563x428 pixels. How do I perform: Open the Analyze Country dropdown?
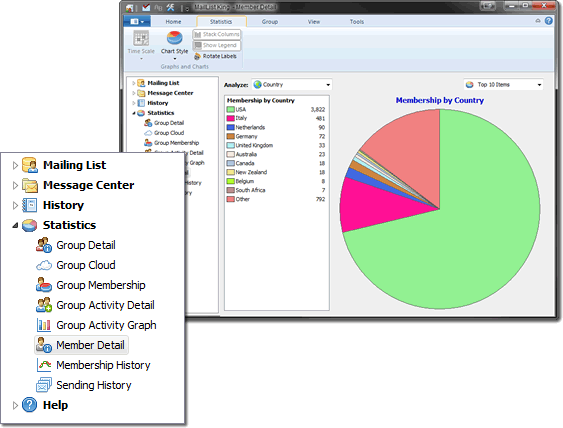[x=292, y=85]
